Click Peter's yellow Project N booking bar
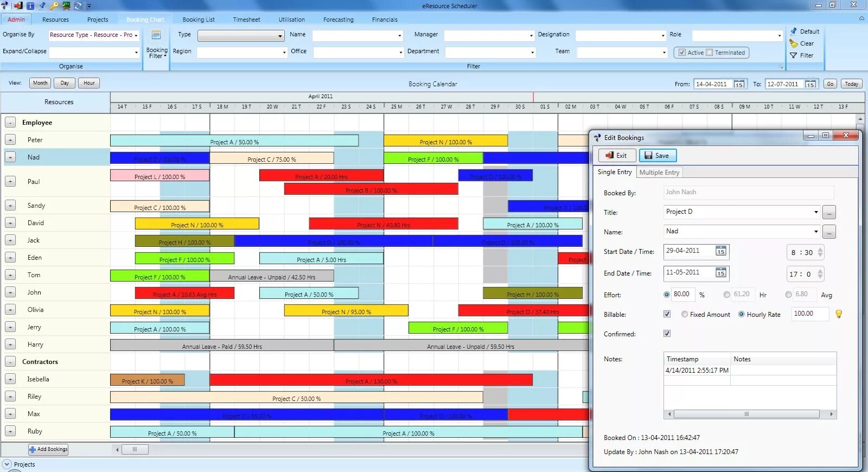Viewport: 868px width, 472px height. [x=445, y=141]
